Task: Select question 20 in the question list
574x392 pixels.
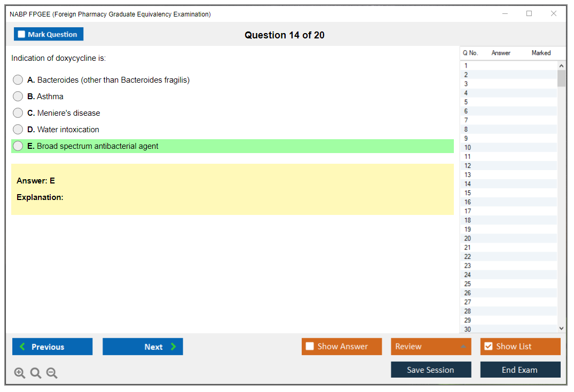Action: tap(468, 238)
